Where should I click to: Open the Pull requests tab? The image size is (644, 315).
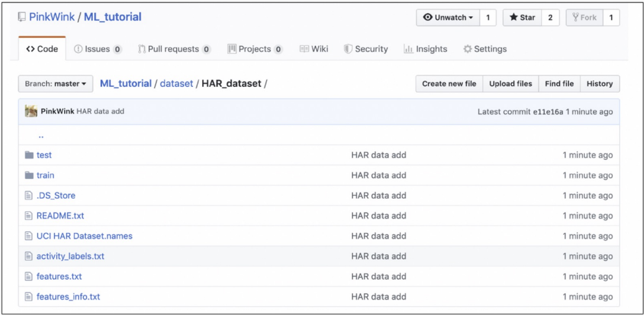point(174,49)
